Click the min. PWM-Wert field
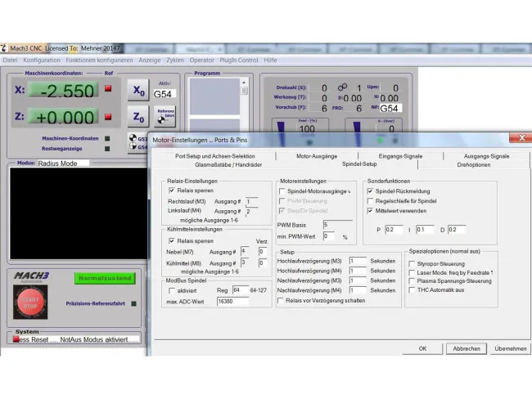 pyautogui.click(x=329, y=236)
